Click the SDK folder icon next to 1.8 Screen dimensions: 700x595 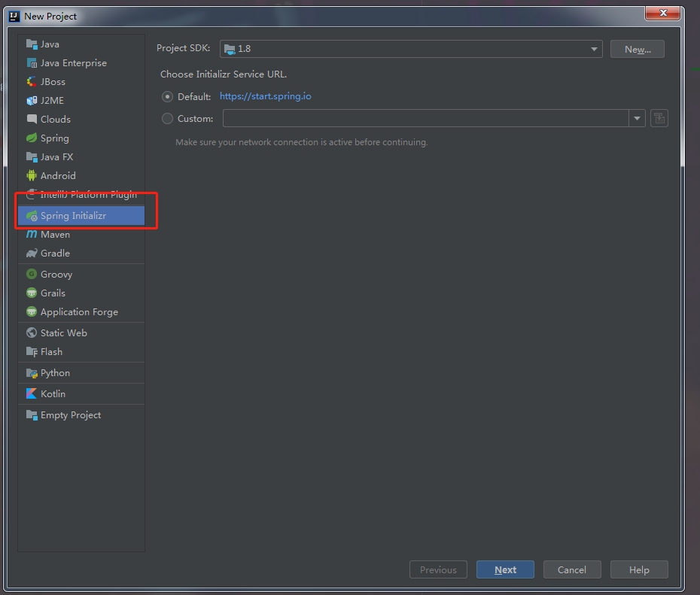click(230, 49)
